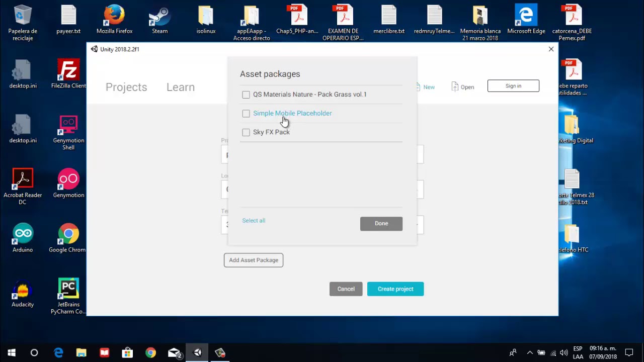Viewport: 644px width, 362px height.
Task: Switch to the Projects tab
Action: 126,87
